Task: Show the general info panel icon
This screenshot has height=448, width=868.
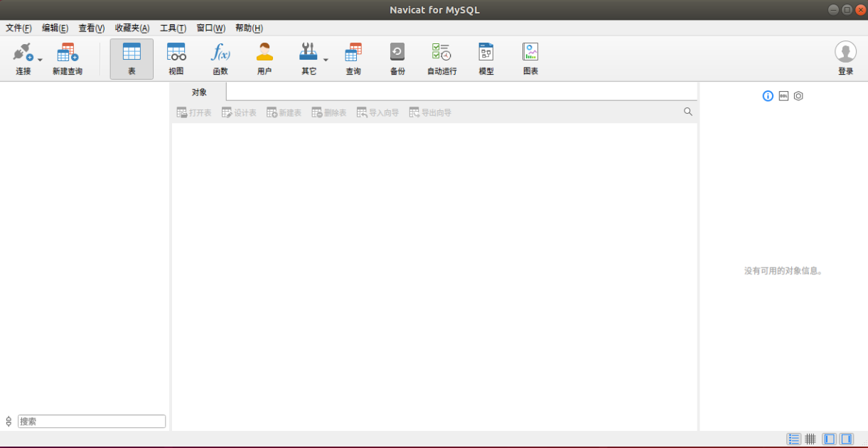Action: pos(768,96)
